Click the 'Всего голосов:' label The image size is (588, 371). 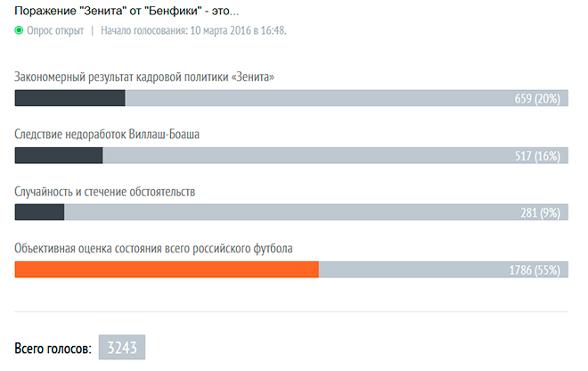tap(53, 348)
